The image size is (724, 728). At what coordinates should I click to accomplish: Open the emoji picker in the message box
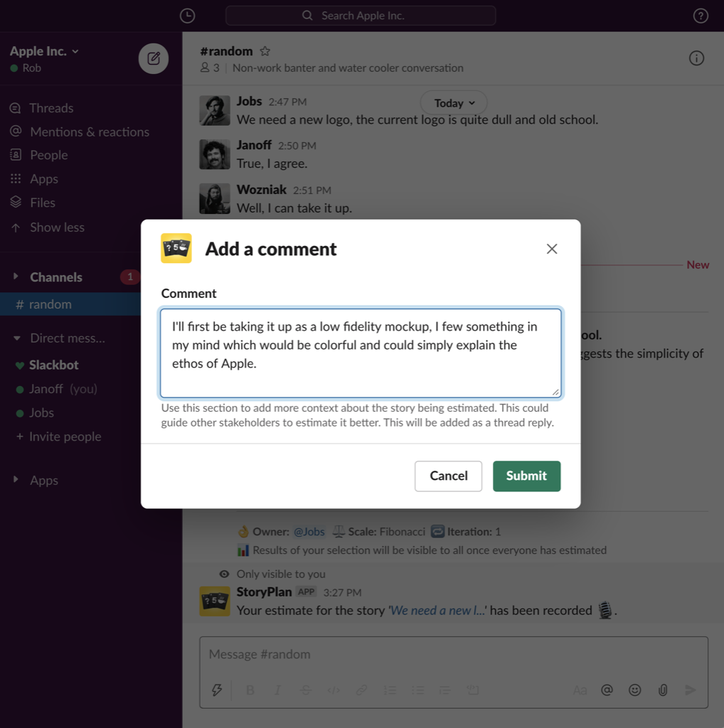[634, 690]
